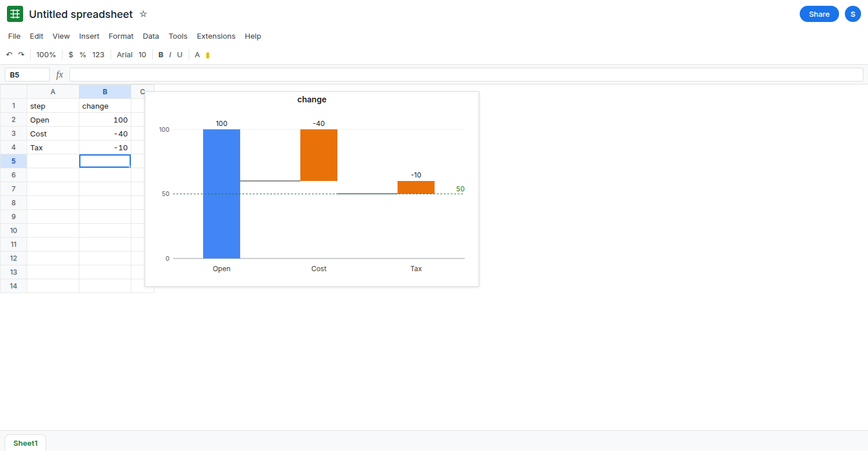
Task: Apply percent format with % icon
Action: point(83,54)
